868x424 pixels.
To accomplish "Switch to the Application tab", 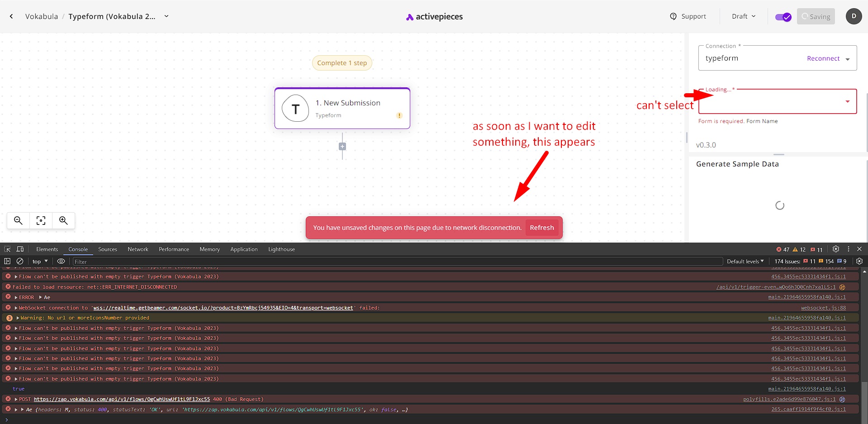I will pyautogui.click(x=244, y=249).
